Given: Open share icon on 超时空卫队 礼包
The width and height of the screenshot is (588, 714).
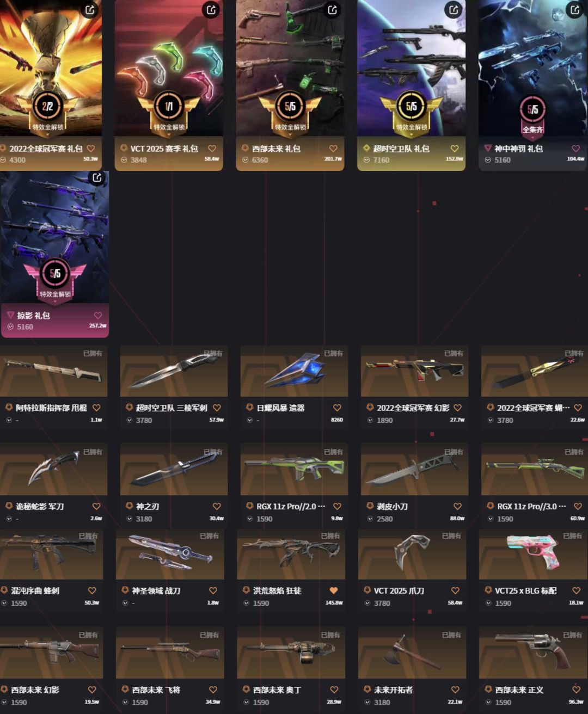Looking at the screenshot, I should pyautogui.click(x=454, y=9).
